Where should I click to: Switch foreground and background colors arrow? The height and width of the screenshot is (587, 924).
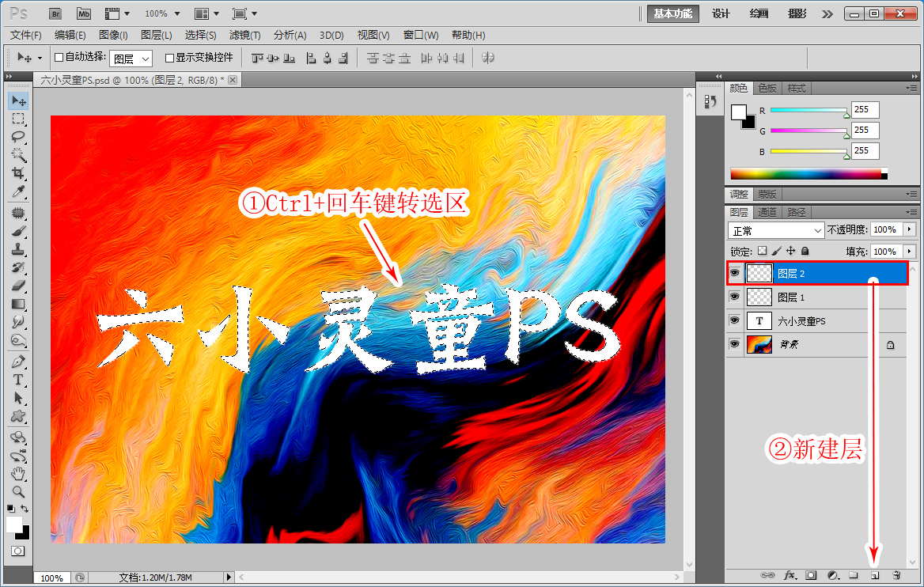coord(25,508)
